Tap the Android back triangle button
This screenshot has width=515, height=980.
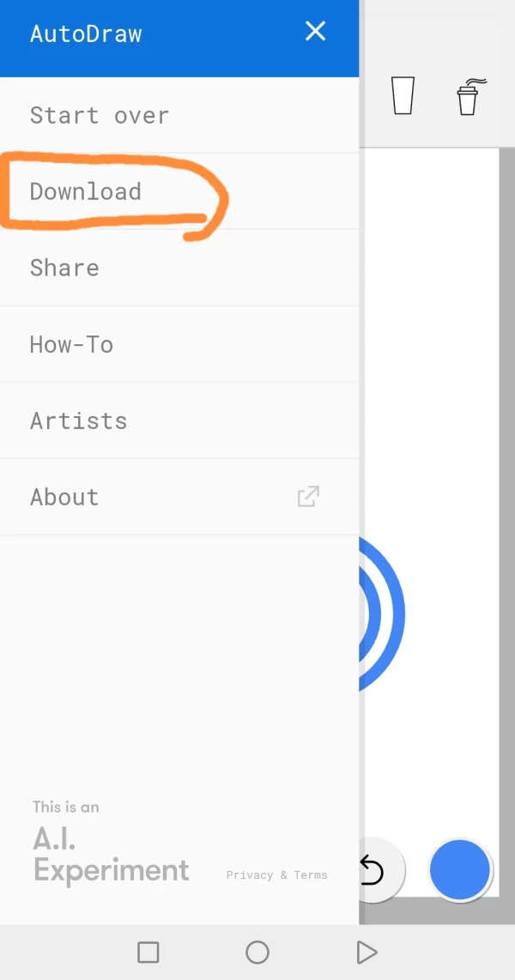(367, 952)
